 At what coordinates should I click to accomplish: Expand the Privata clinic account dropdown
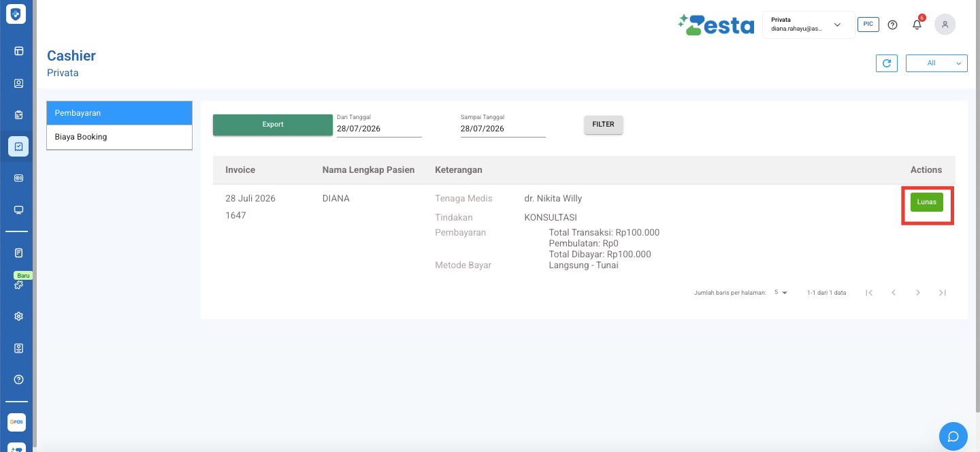point(808,25)
